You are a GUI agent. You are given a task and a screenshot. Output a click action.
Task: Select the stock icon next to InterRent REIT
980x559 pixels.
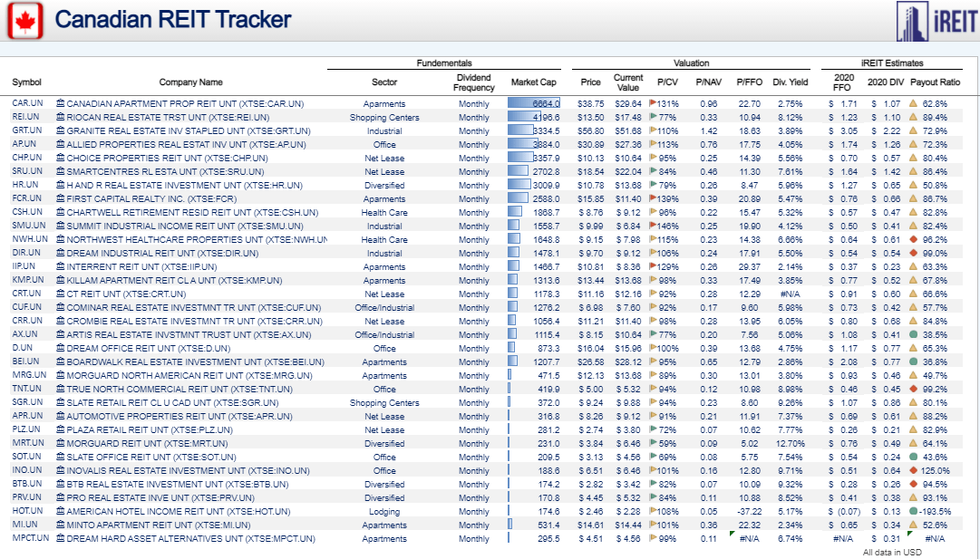point(61,267)
